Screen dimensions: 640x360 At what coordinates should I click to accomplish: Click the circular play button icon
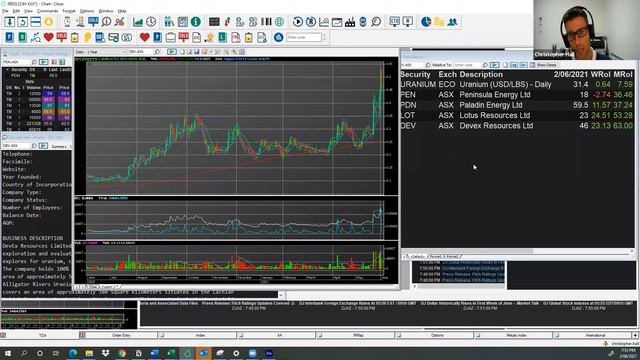(x=298, y=22)
